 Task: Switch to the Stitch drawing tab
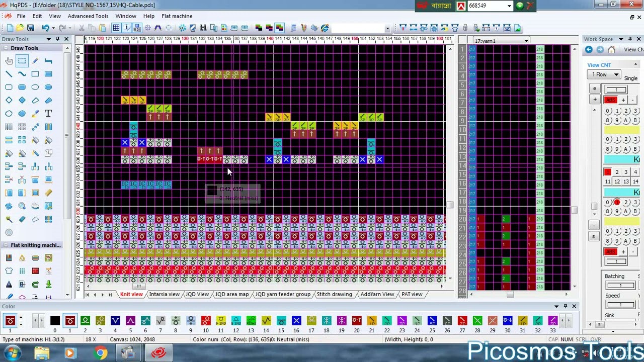pyautogui.click(x=334, y=294)
